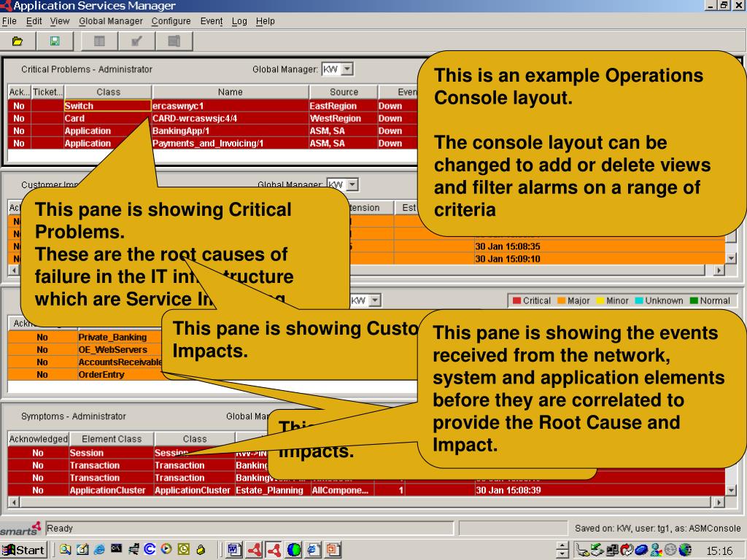Click the yellow padlock quick-launch icon
Screen dimensions: 747x560
tap(201, 550)
